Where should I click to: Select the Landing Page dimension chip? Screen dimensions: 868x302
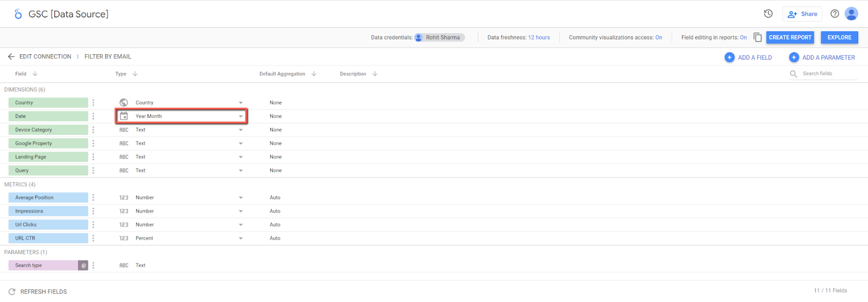48,157
